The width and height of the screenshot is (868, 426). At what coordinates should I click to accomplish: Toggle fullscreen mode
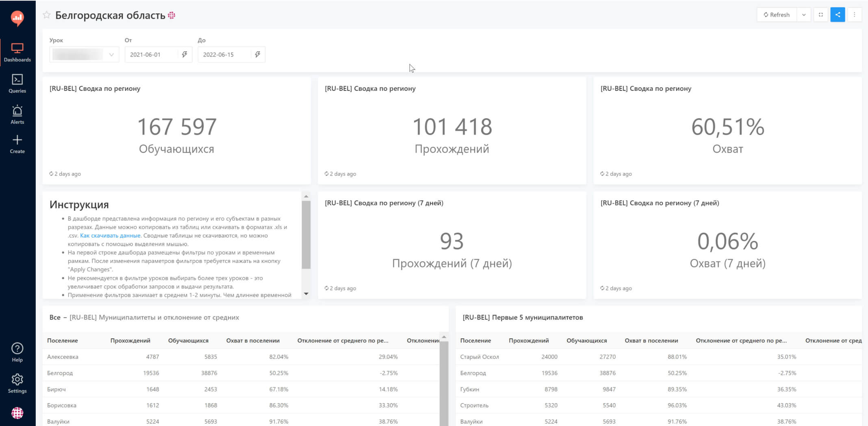click(x=821, y=15)
